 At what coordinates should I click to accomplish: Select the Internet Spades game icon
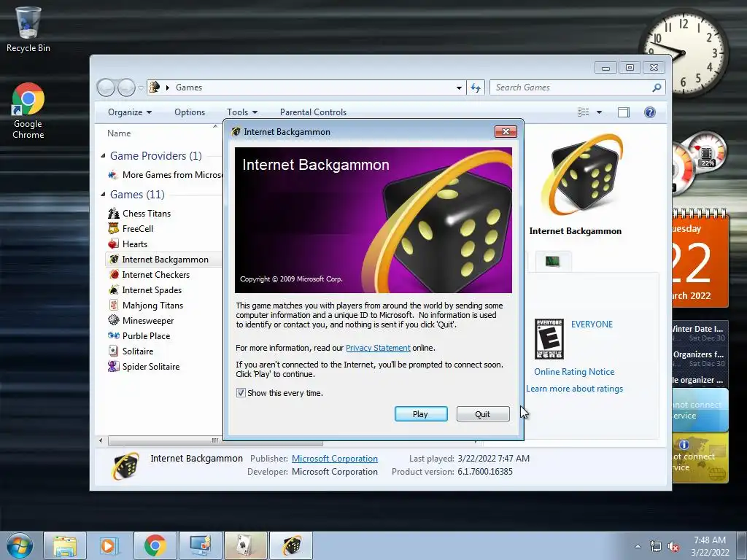tap(114, 289)
